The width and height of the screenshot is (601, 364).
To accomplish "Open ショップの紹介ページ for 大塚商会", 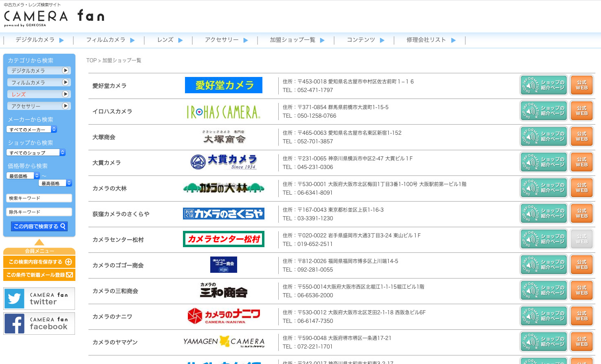I will pyautogui.click(x=544, y=136).
